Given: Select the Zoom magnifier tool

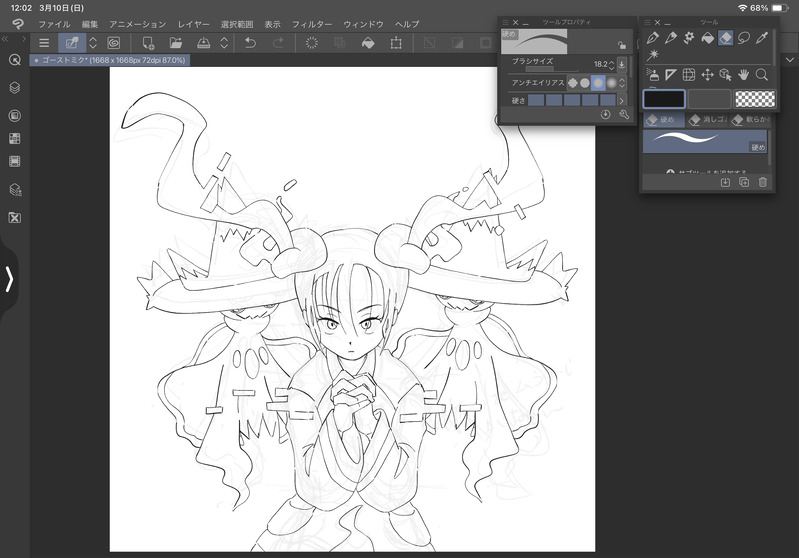Looking at the screenshot, I should click(x=762, y=75).
